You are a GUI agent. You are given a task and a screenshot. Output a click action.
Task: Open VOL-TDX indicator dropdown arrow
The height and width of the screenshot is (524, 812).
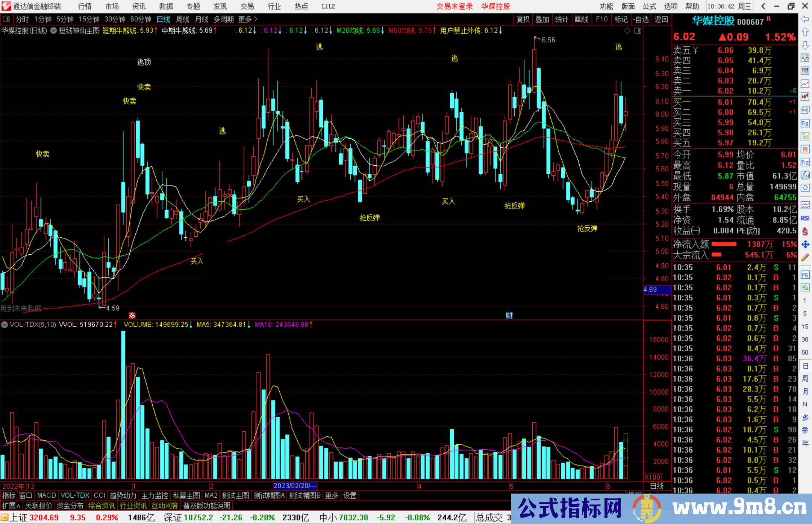tap(5, 325)
